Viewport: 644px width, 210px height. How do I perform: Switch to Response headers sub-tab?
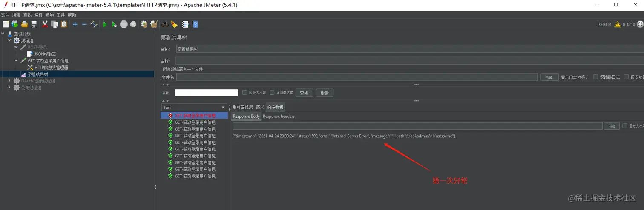(x=279, y=116)
